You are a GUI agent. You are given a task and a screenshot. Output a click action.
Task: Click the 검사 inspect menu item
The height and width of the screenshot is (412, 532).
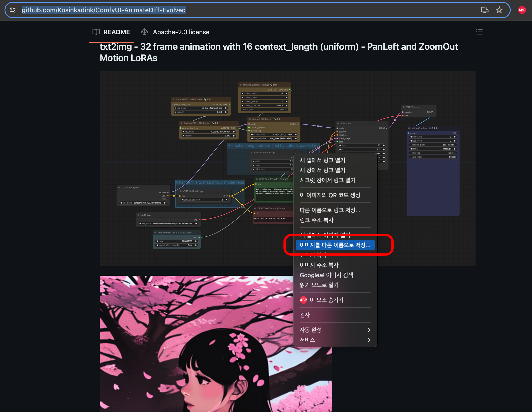(x=305, y=315)
